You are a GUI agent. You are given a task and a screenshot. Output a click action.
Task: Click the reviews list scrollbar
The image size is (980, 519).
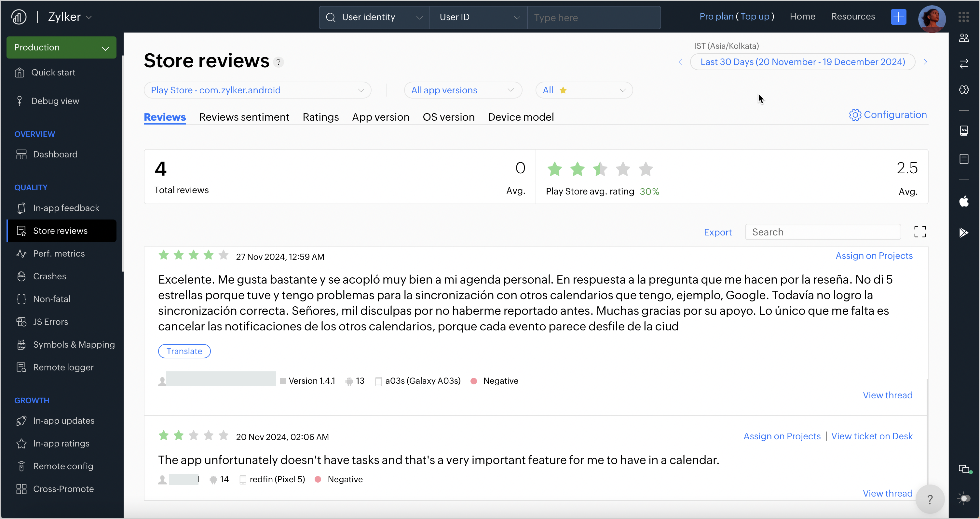point(927,430)
